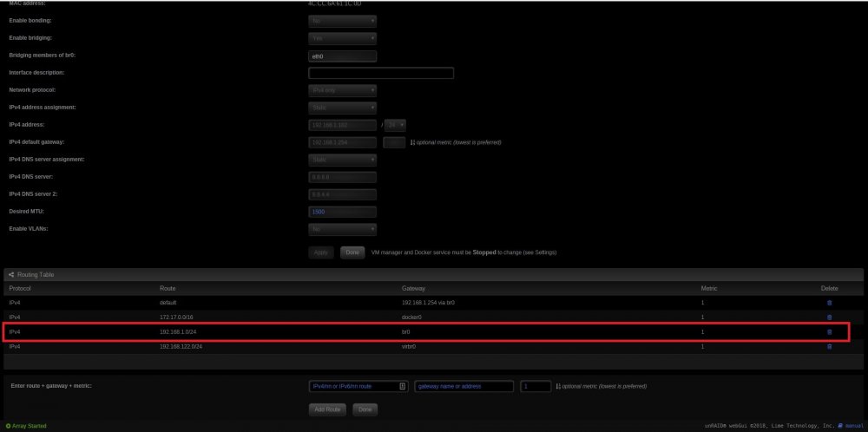Click the gateway name or address field

pos(464,386)
